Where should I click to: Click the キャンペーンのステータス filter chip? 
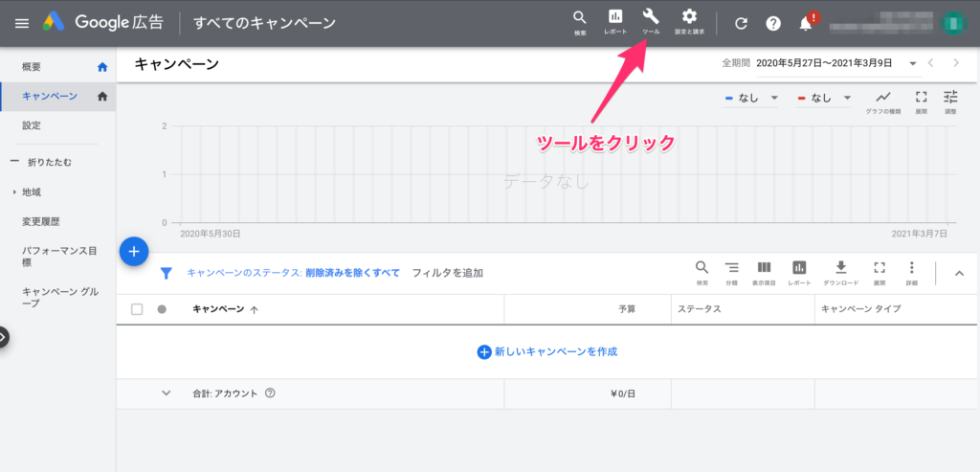(293, 273)
